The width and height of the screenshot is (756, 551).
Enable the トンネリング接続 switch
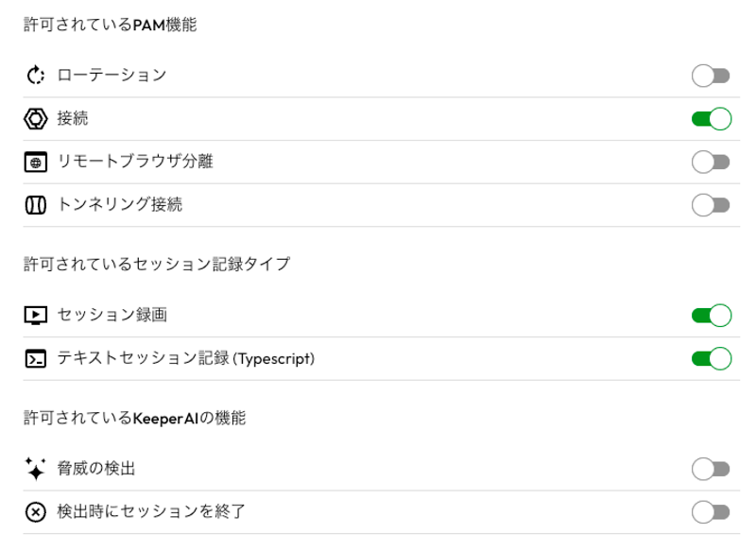coord(711,204)
